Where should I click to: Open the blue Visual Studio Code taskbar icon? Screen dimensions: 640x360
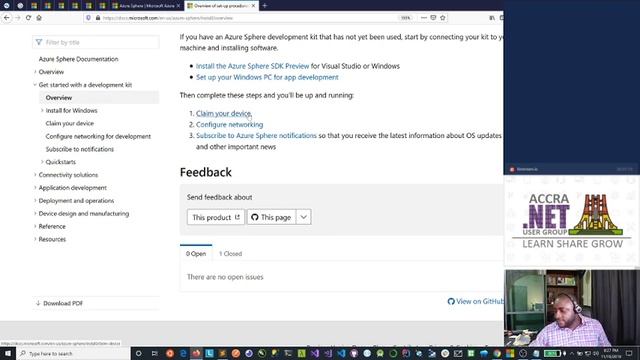pyautogui.click(x=341, y=353)
